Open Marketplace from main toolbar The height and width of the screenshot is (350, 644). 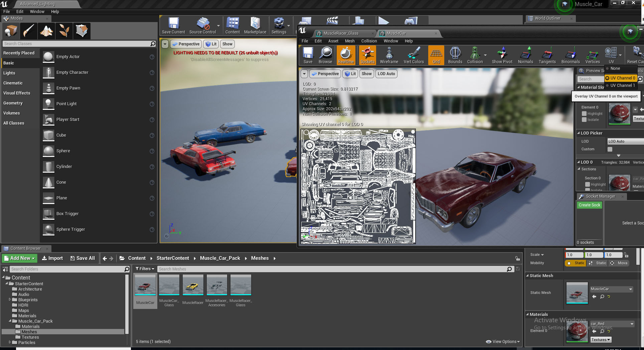[x=255, y=26]
